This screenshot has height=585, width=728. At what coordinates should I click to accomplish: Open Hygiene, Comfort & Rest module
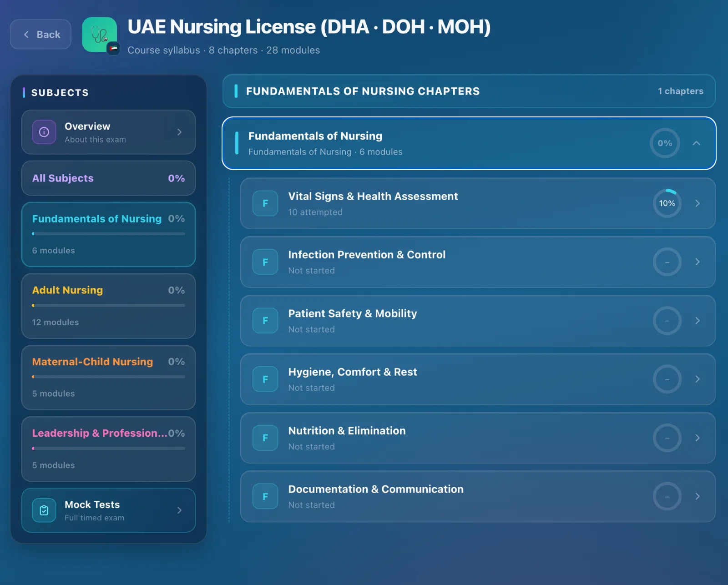tap(478, 379)
